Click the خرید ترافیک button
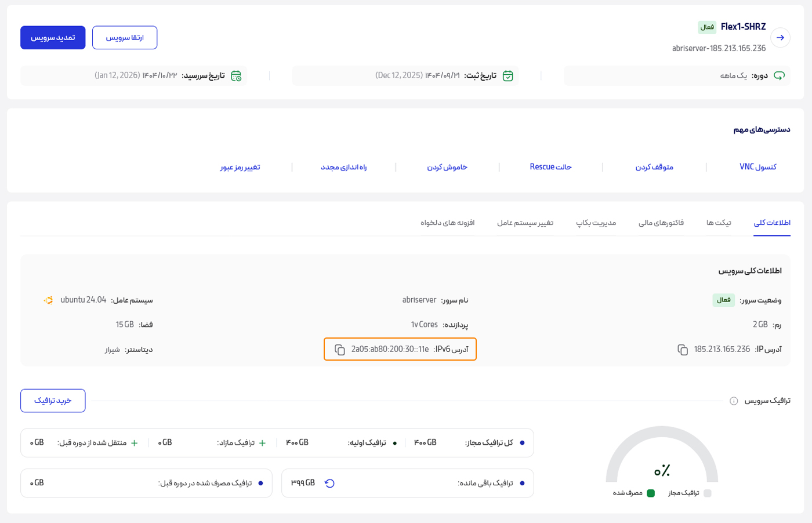The width and height of the screenshot is (812, 523). click(x=53, y=401)
